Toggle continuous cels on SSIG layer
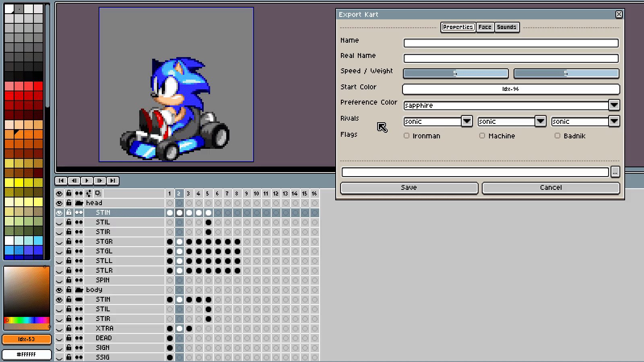This screenshot has height=362, width=644. coord(79,358)
